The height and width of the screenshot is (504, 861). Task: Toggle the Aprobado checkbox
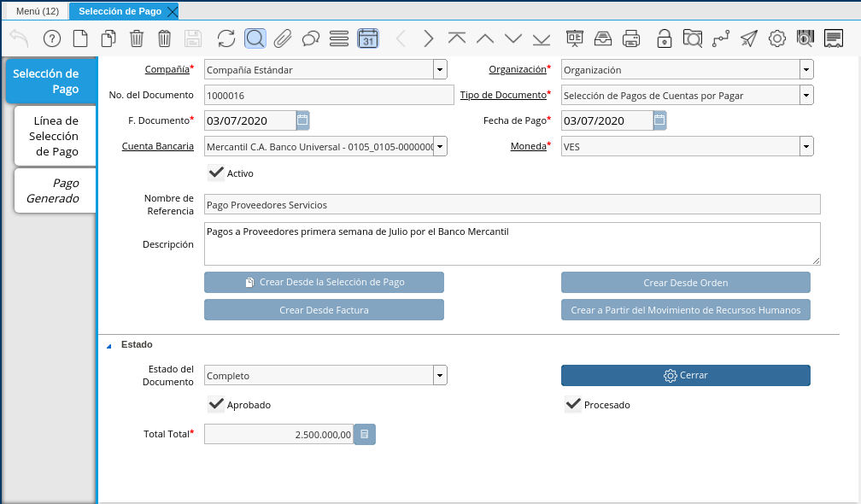pyautogui.click(x=217, y=404)
